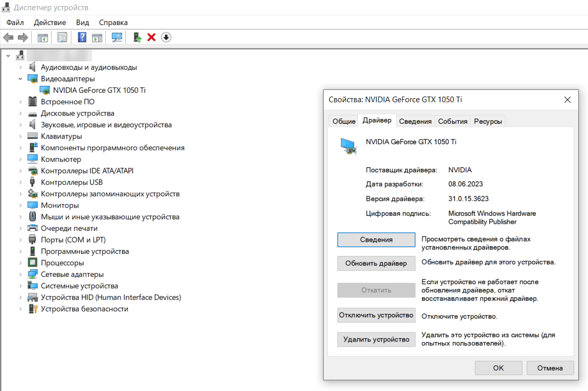The height and width of the screenshot is (391, 588).
Task: Click the Мониторы monitor icon
Action: coord(33,205)
